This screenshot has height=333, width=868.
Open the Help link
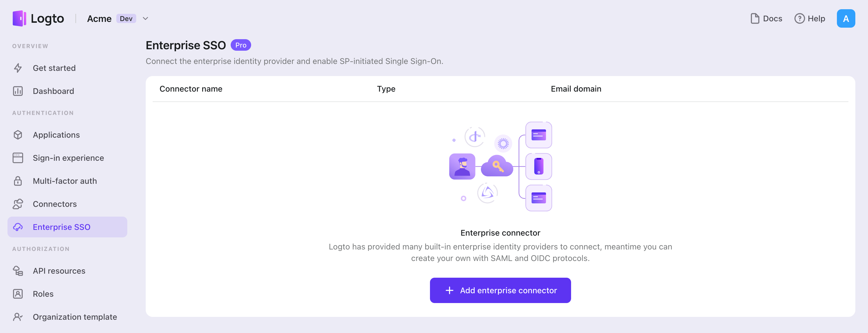[x=810, y=18]
